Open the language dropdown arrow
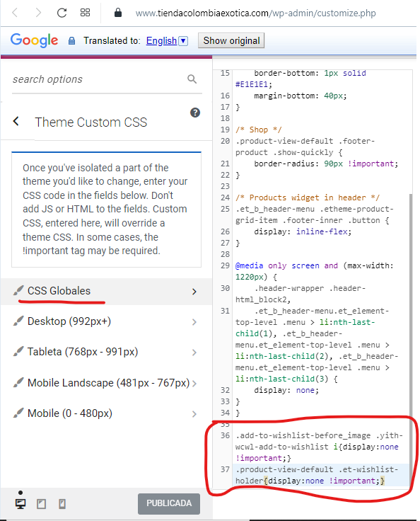The image size is (420, 521). (183, 41)
